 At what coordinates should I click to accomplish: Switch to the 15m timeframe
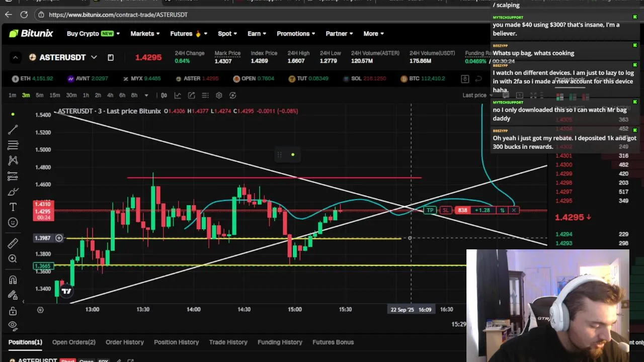tap(55, 95)
